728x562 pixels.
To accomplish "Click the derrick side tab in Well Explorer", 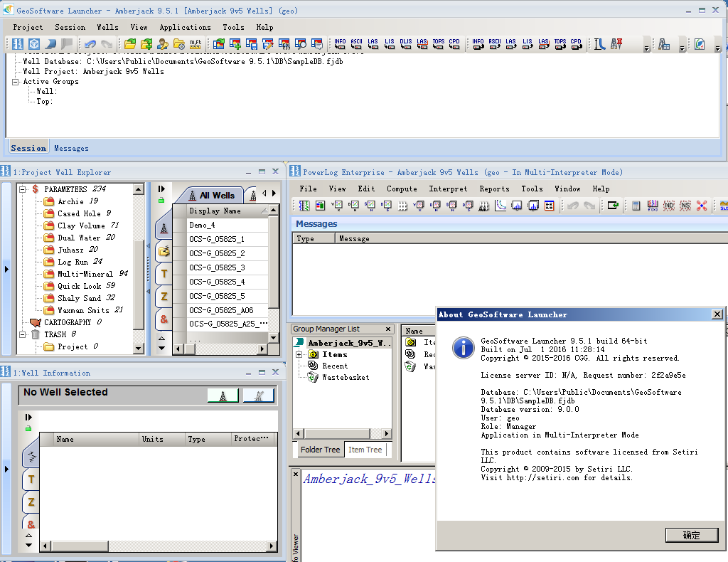I will tap(164, 228).
